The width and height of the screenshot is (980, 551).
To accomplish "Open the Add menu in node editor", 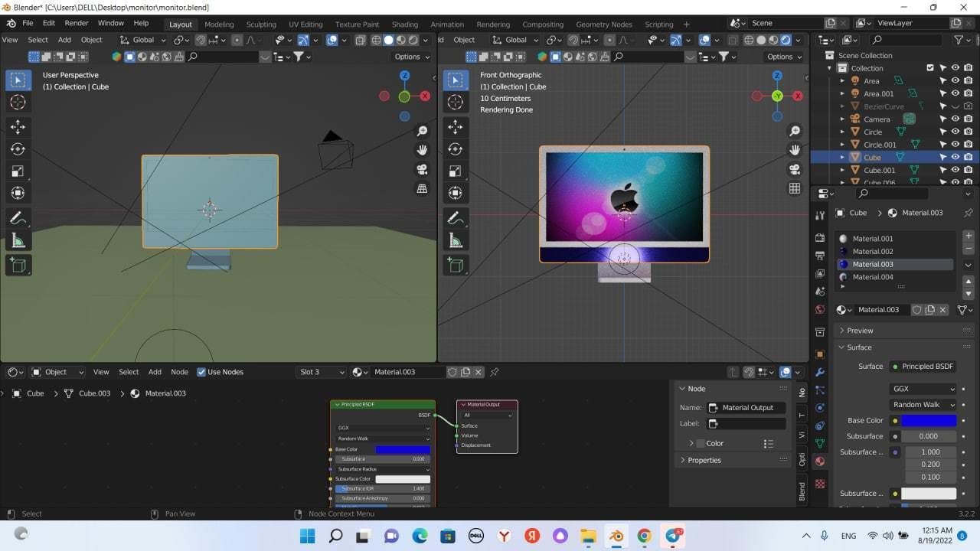I will tap(155, 372).
